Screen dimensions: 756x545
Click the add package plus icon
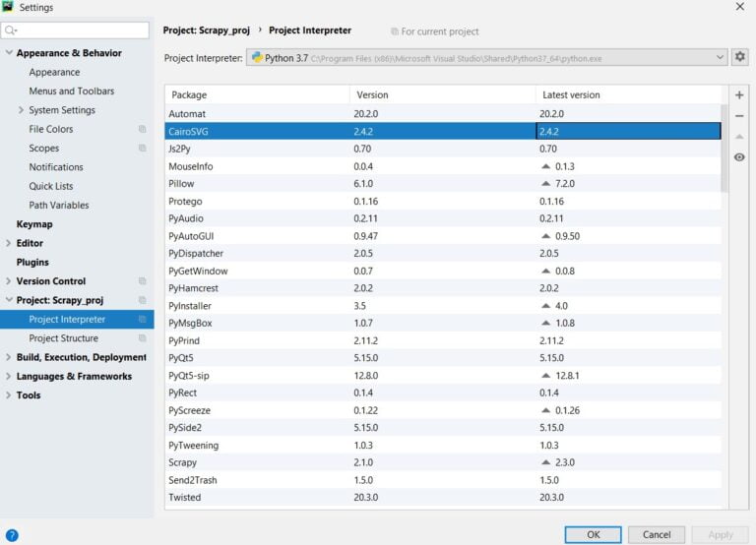tap(739, 95)
